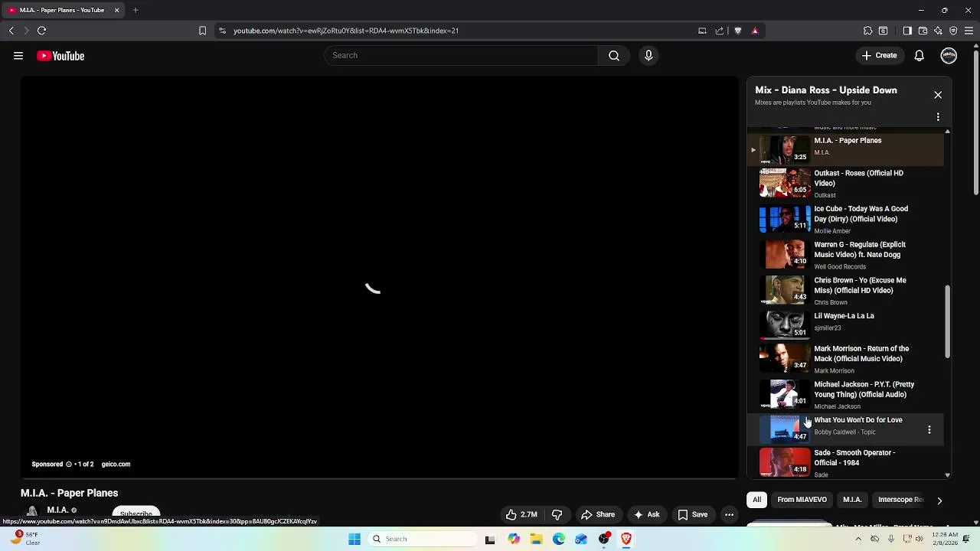Open more actions ellipsis below the video
This screenshot has width=980, height=551.
coord(729,514)
